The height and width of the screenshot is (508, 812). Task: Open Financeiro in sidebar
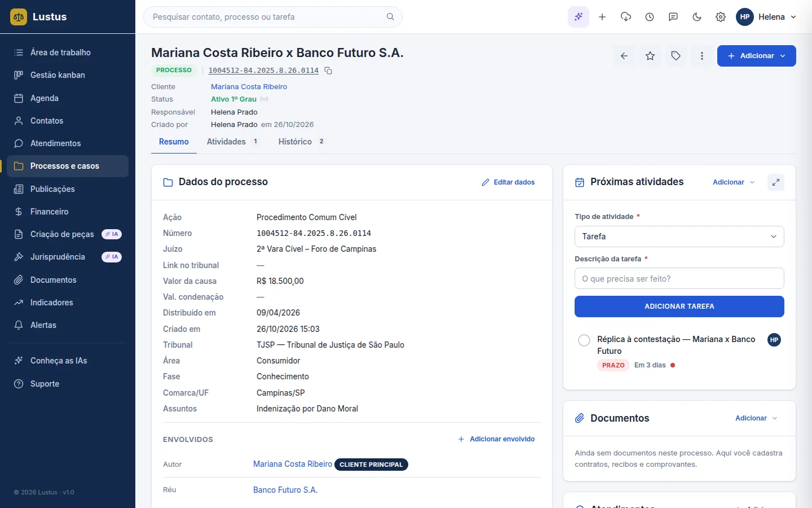pos(68,212)
